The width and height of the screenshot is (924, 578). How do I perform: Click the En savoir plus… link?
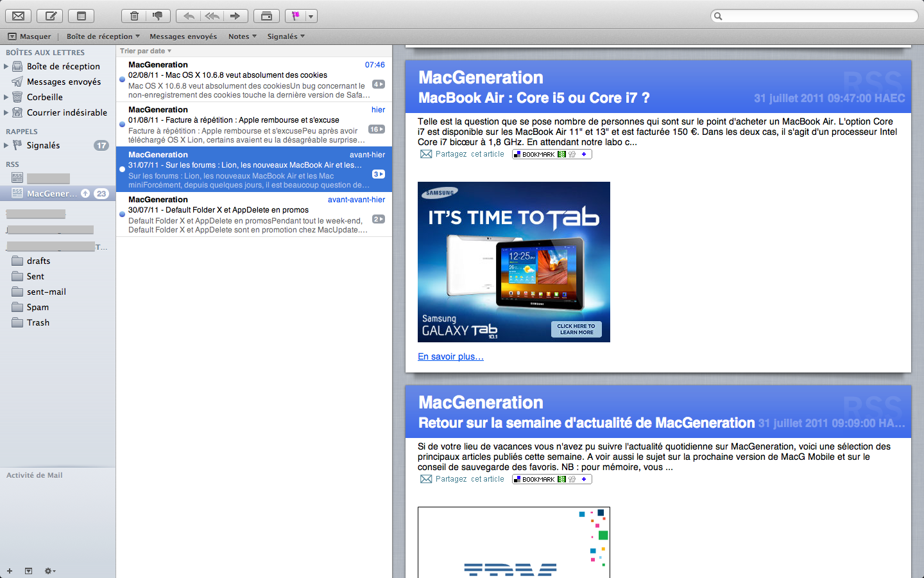pos(450,356)
